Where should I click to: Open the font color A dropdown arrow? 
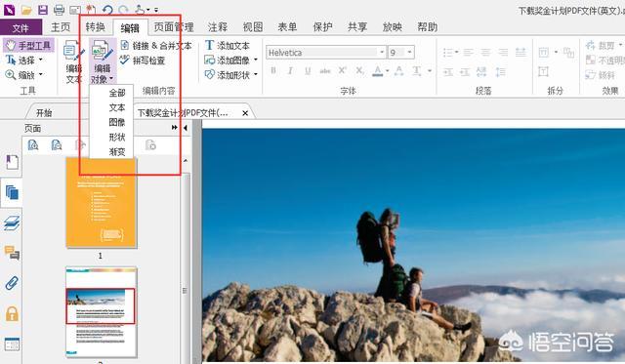(x=387, y=71)
